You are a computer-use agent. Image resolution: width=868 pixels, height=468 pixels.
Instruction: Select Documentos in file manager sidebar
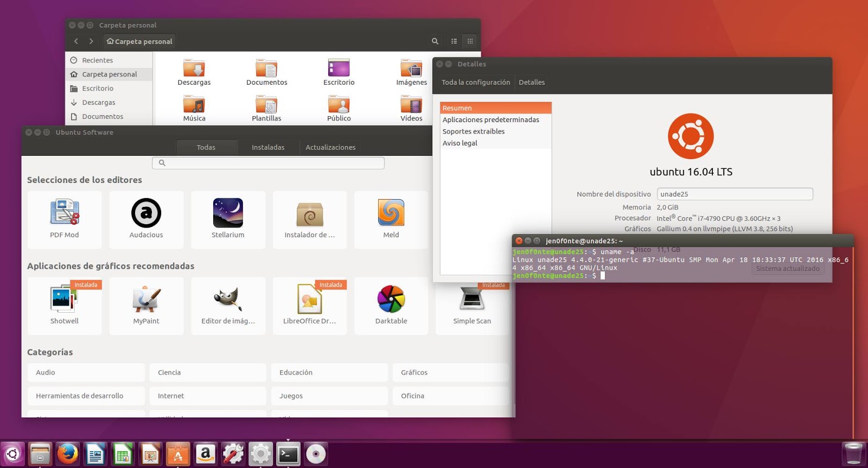(x=109, y=117)
